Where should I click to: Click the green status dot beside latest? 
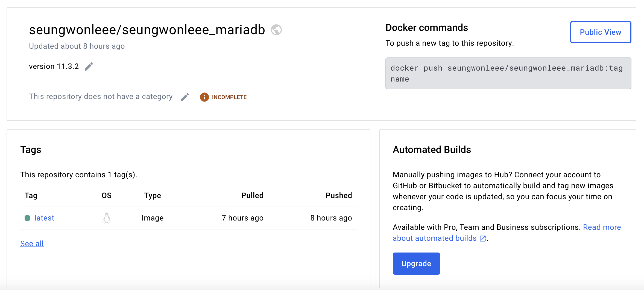[27, 218]
